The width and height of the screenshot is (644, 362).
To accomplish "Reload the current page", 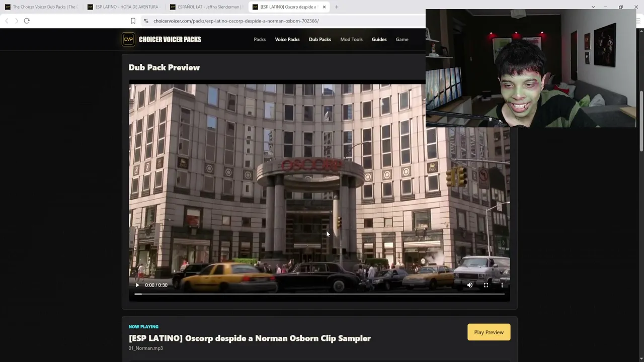I will (27, 21).
